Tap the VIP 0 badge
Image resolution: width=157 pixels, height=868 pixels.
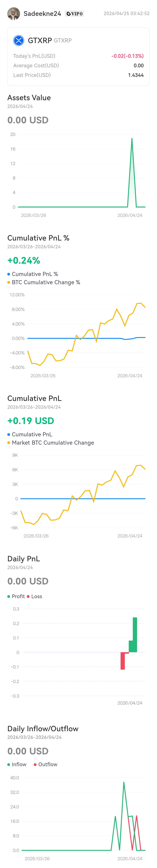pyautogui.click(x=75, y=14)
